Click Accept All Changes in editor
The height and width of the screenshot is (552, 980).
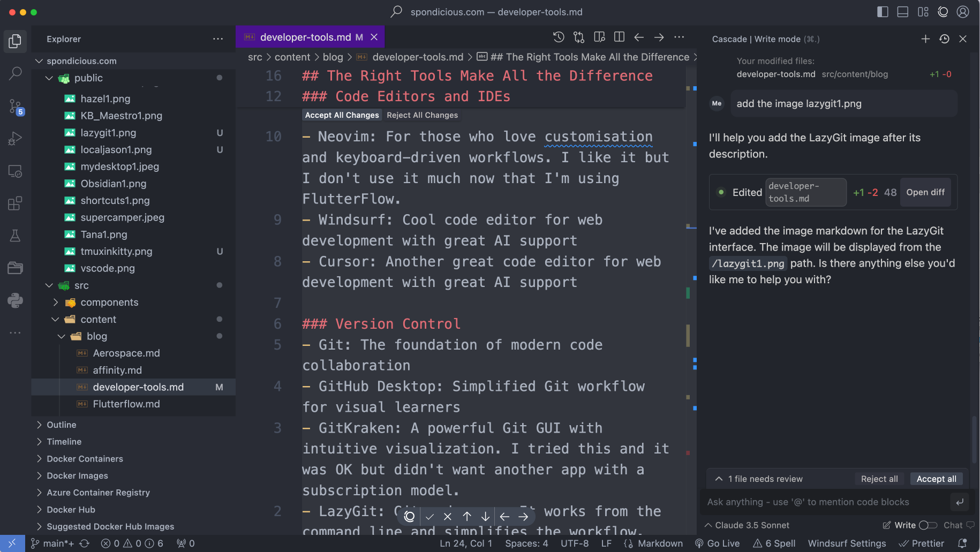tap(342, 115)
